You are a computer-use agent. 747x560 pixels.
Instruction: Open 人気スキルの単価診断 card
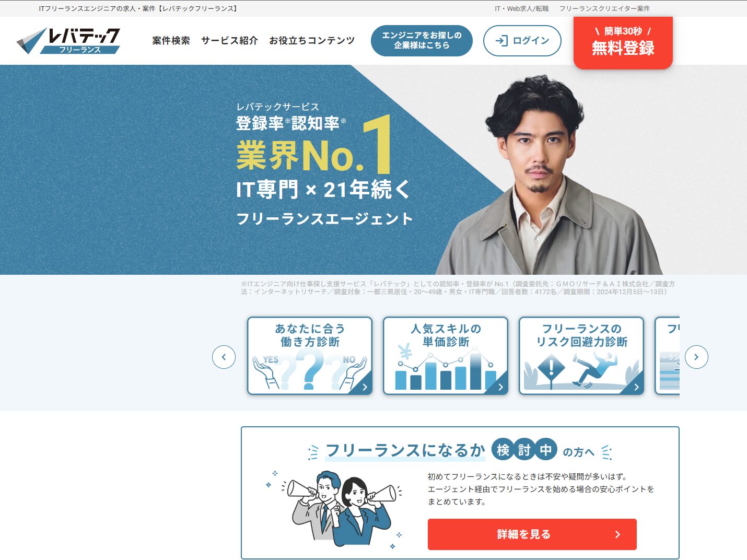446,356
